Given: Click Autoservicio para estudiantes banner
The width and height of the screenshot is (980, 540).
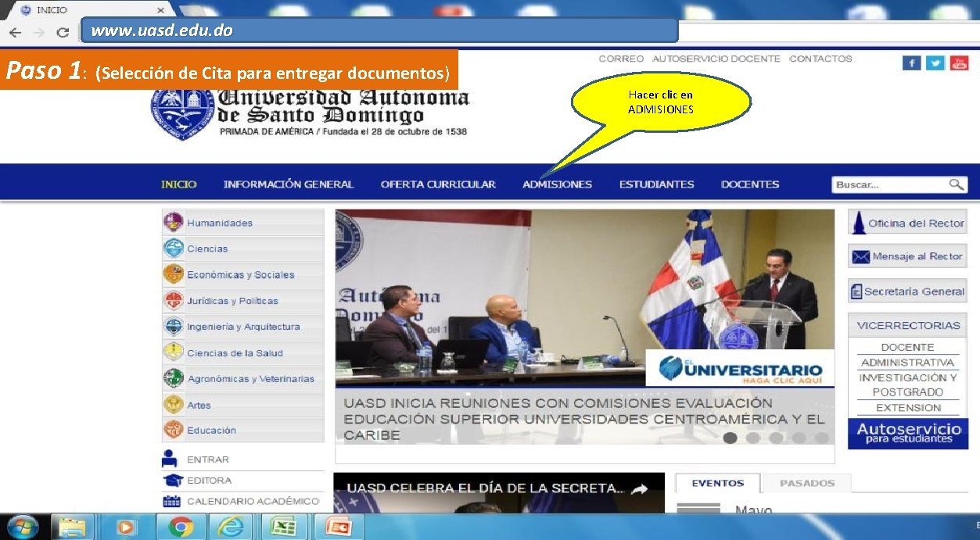Looking at the screenshot, I should click(908, 434).
